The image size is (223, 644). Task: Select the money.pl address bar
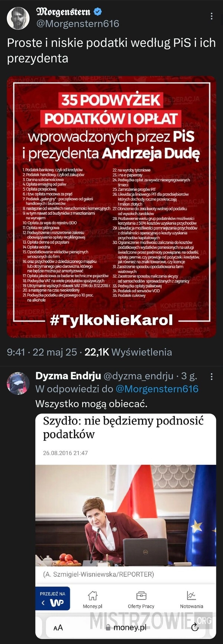coord(126,628)
